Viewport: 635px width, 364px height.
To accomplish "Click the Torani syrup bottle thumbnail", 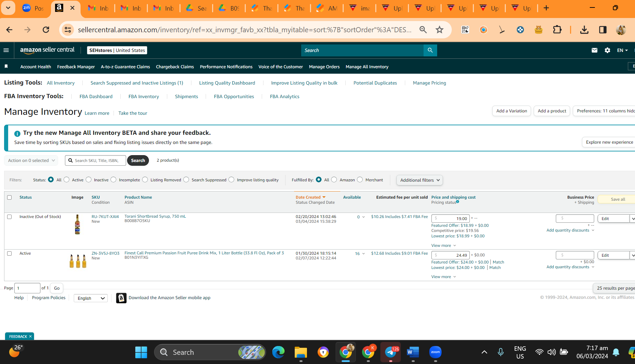I will [78, 224].
